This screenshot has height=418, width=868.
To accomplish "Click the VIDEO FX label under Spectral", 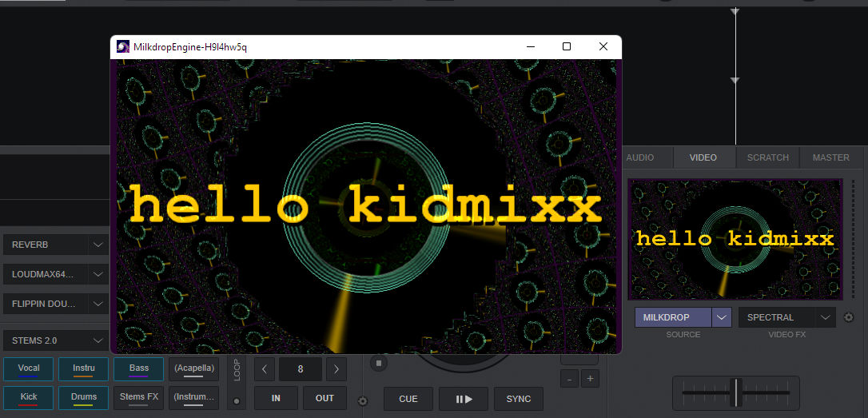I will point(786,334).
